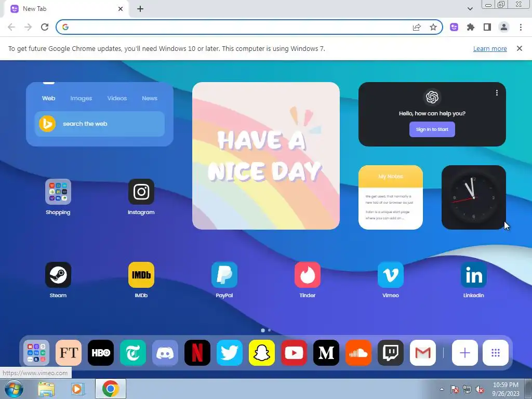This screenshot has width=532, height=399.
Task: Open the LinkedIn shortcut
Action: coord(474,275)
